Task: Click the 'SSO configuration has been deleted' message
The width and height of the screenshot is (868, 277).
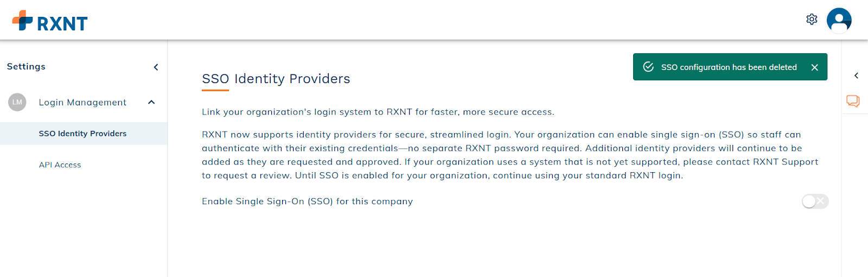Action: pos(729,67)
